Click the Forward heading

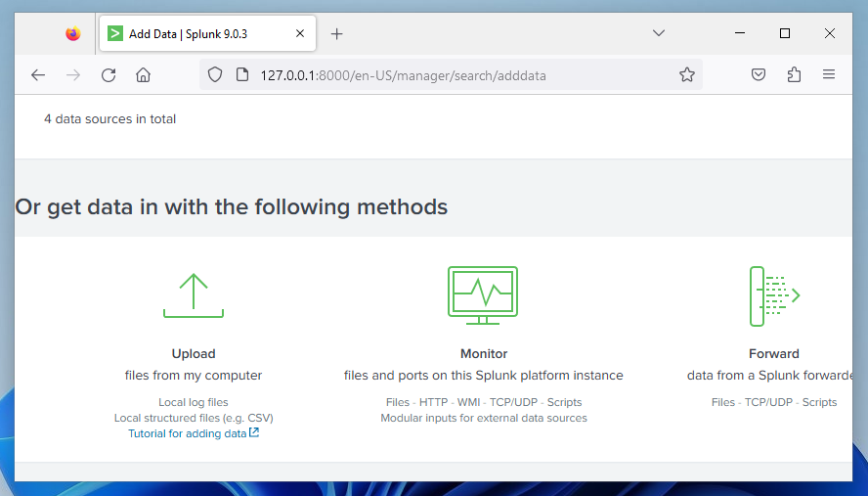pos(774,353)
